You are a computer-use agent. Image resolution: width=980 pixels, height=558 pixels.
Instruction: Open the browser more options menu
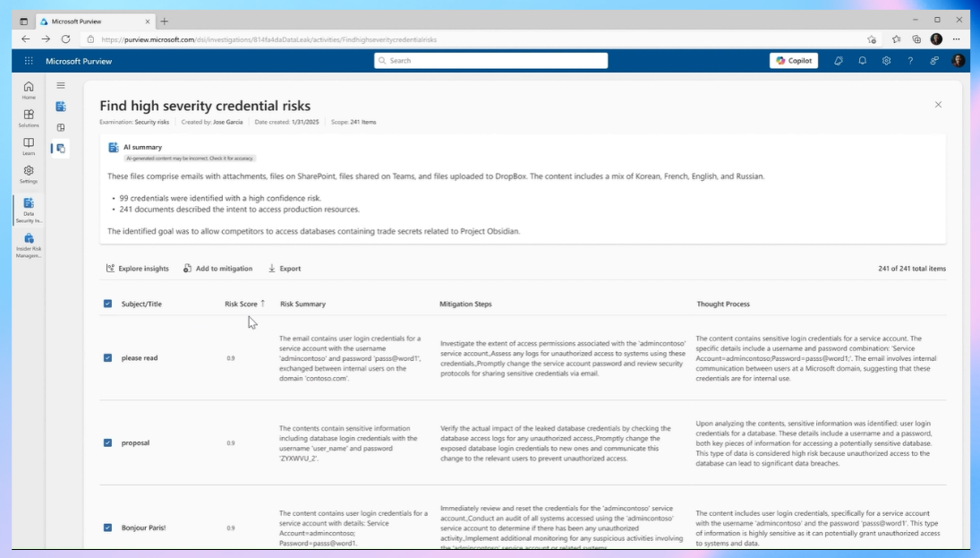[x=956, y=39]
